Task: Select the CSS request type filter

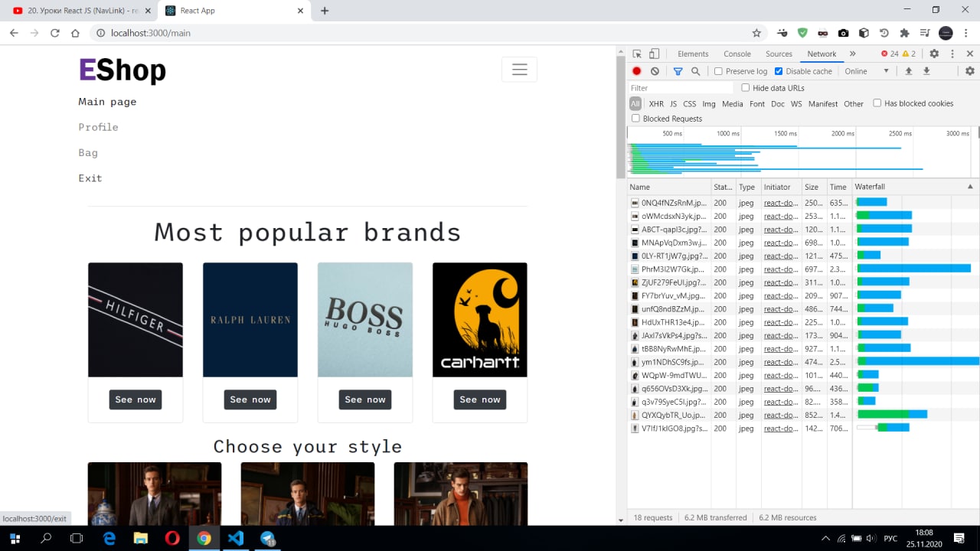Action: click(690, 104)
